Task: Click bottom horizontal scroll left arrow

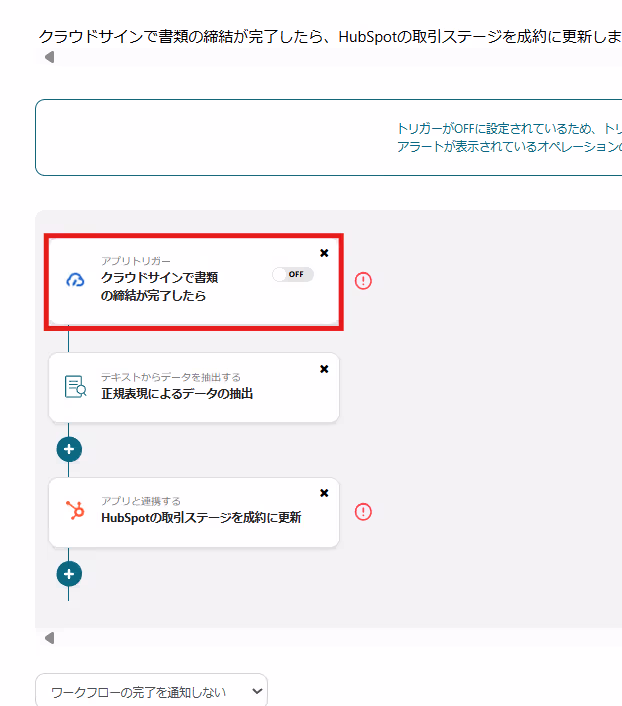Action: [50, 638]
